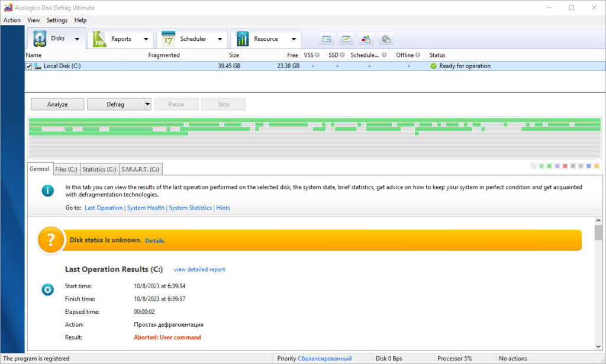Screen dimensions: 606x364
Task: Select the General tab
Action: click(x=40, y=169)
